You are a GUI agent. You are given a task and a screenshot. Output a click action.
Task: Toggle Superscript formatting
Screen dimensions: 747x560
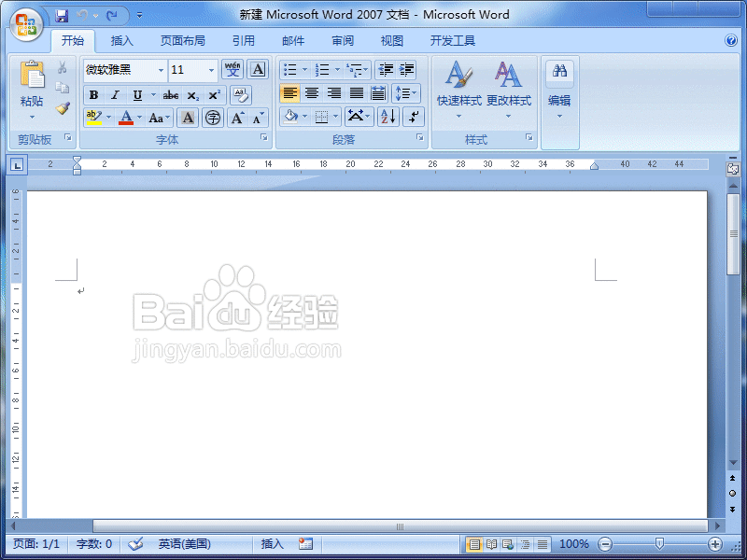(215, 95)
